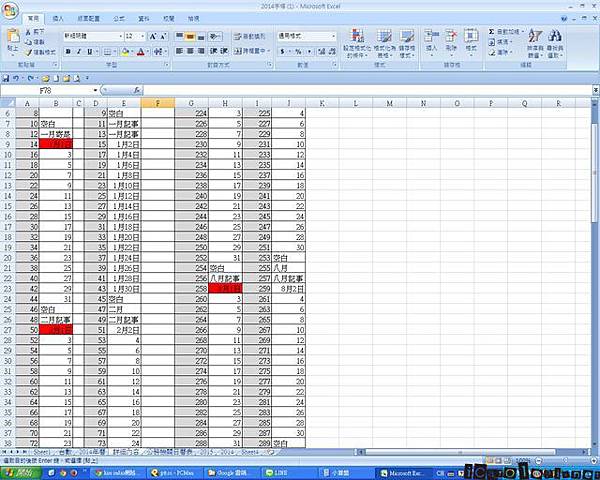The height and width of the screenshot is (480, 600).
Task: Click the Windows Start button
Action: tap(20, 473)
